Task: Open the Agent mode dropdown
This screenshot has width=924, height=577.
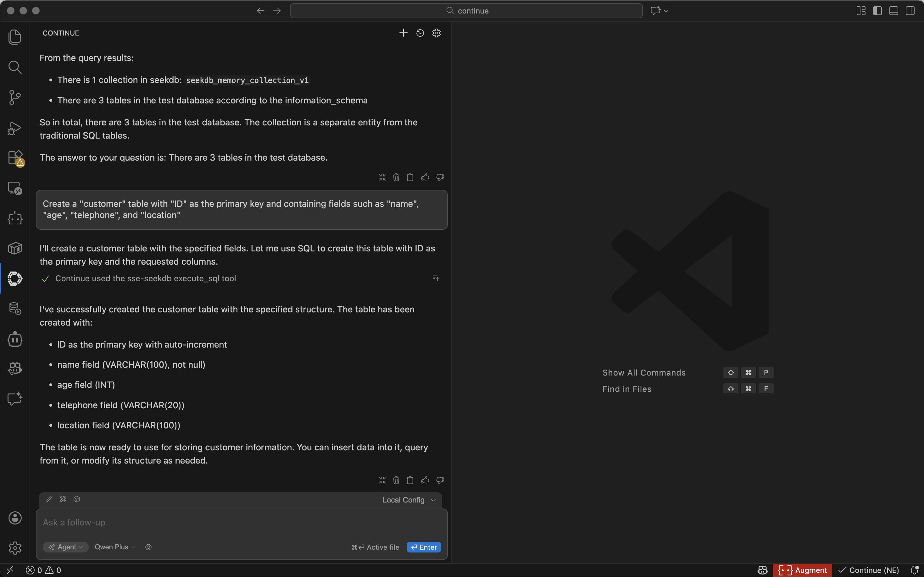Action: (x=66, y=547)
